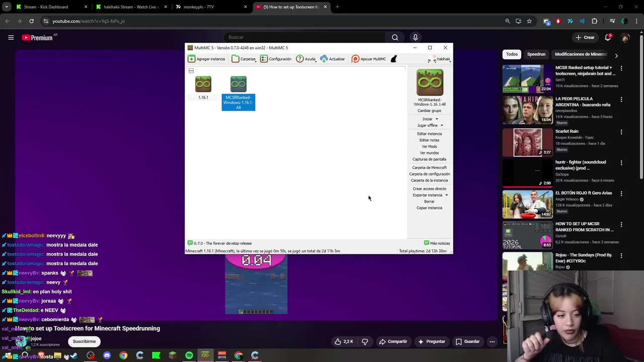Expand the Jugar offline dropdown arrow
The width and height of the screenshot is (644, 362).
442,126
